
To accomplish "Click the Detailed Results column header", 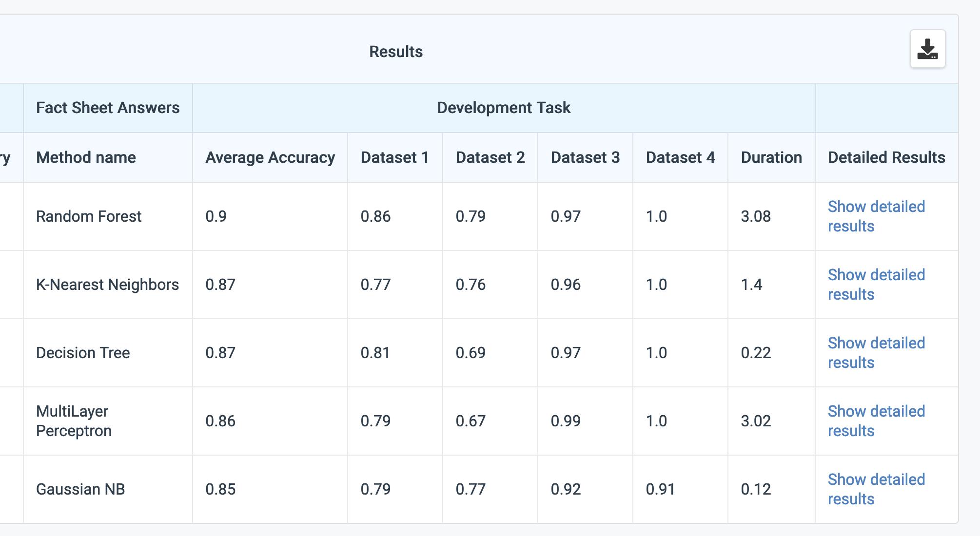I will tap(886, 157).
